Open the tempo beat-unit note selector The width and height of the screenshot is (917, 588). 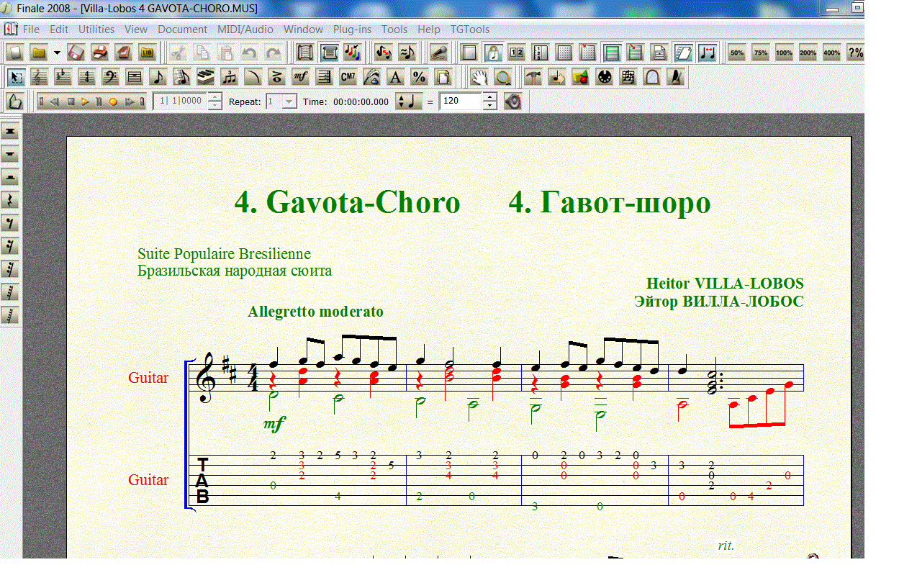pos(410,101)
